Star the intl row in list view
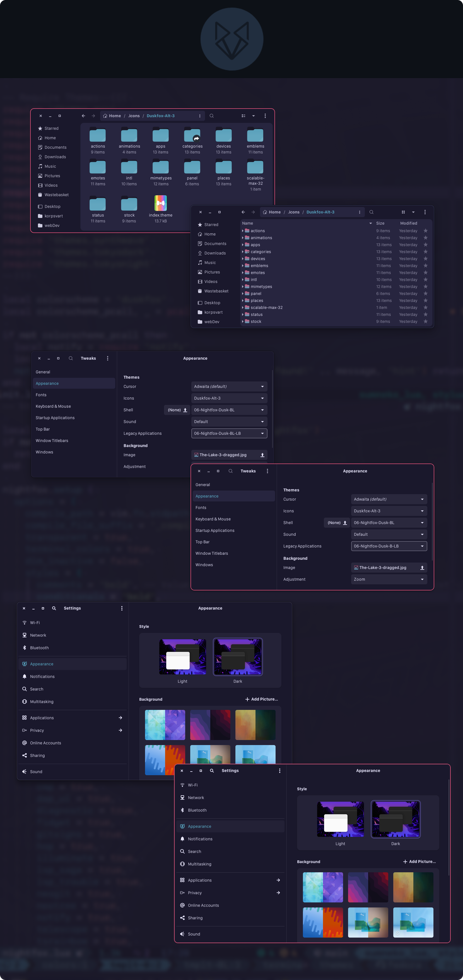The height and width of the screenshot is (980, 463). tap(425, 280)
